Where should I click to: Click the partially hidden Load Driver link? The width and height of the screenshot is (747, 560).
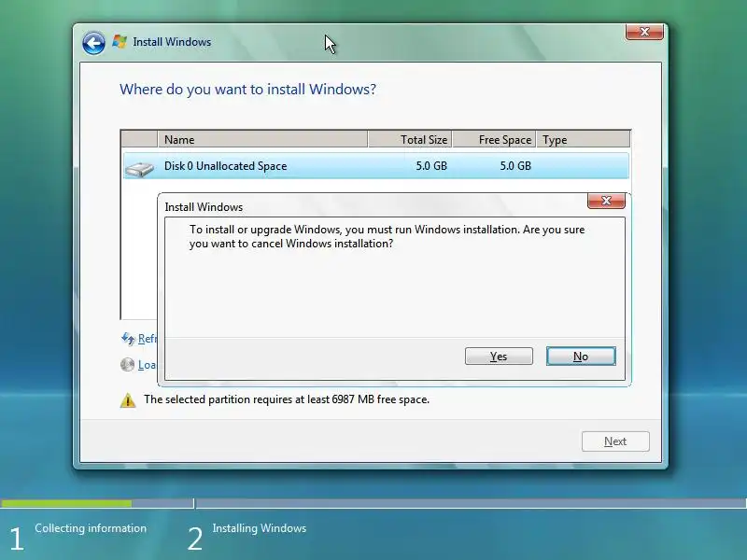(148, 365)
